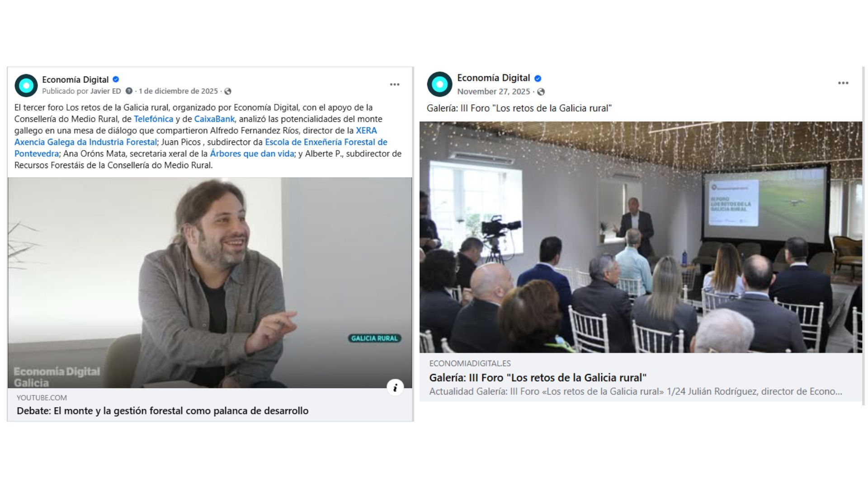Open Árbores que dan vida link

pos(252,154)
